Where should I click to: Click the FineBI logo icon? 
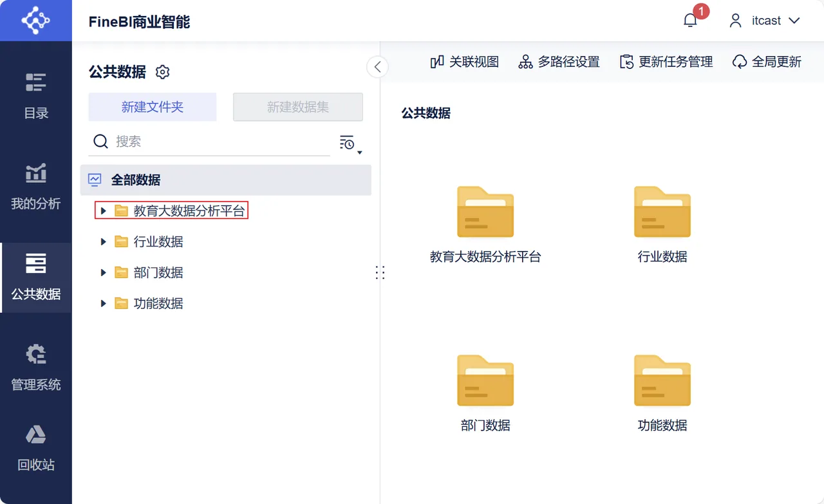click(35, 21)
